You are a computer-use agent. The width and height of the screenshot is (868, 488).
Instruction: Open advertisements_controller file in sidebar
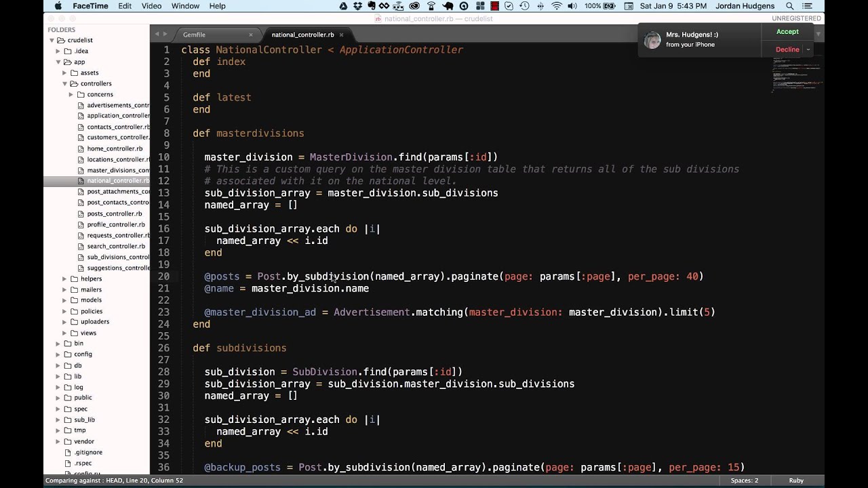[x=118, y=105]
